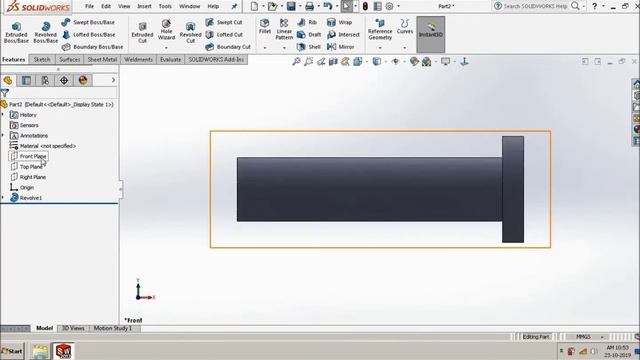The height and width of the screenshot is (360, 640).
Task: Choose the Lofted Cut feature
Action: click(224, 35)
